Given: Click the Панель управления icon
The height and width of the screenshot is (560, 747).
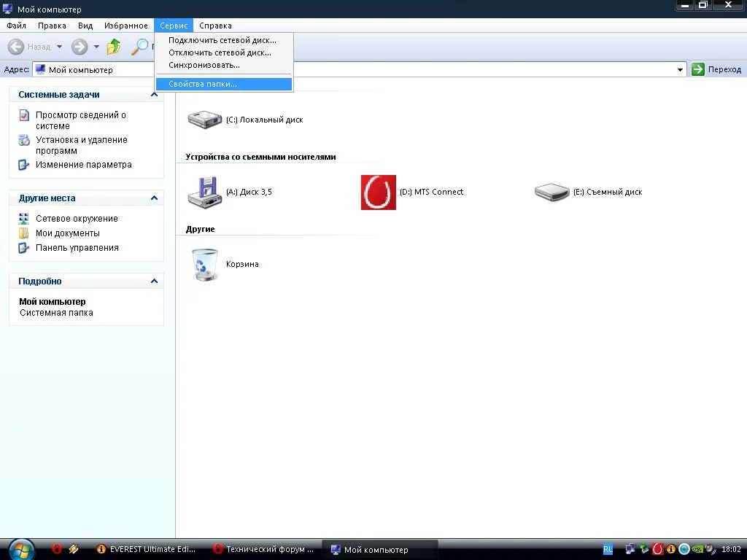Looking at the screenshot, I should pyautogui.click(x=24, y=248).
